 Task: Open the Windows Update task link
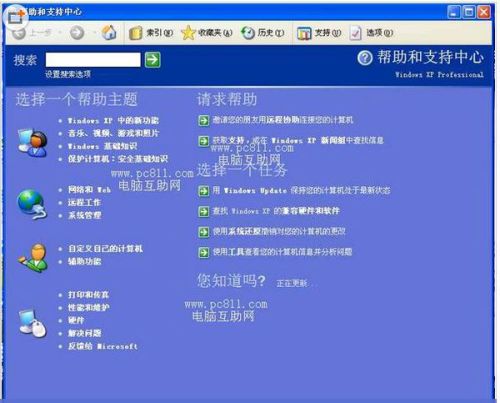pos(301,190)
